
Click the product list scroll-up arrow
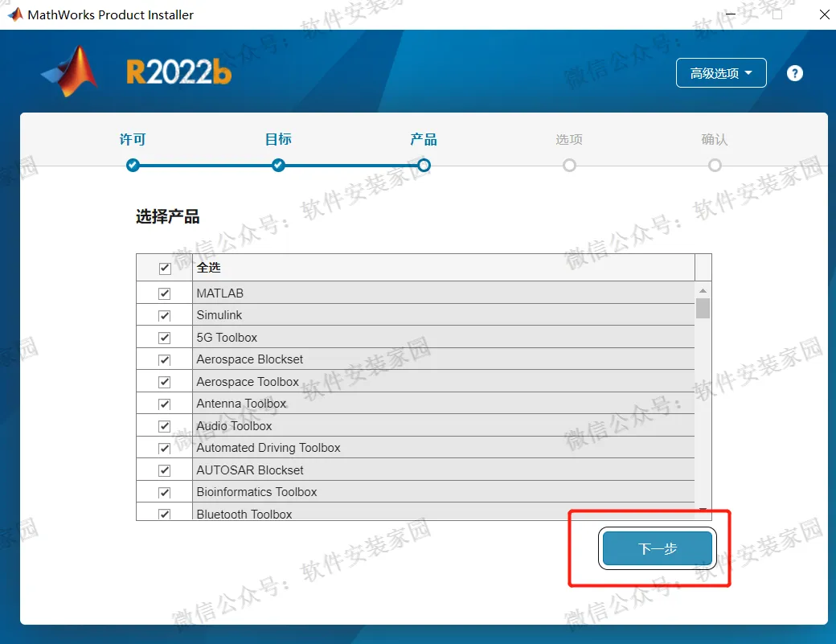pyautogui.click(x=703, y=290)
